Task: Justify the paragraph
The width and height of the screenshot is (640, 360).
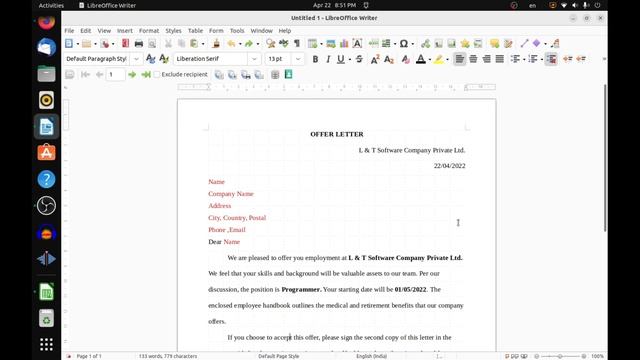Action: point(500,59)
